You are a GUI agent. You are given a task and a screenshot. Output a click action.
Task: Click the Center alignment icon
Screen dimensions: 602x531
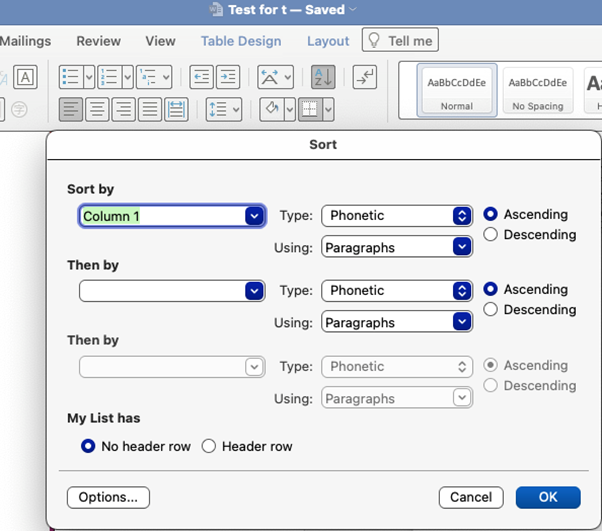click(x=97, y=109)
